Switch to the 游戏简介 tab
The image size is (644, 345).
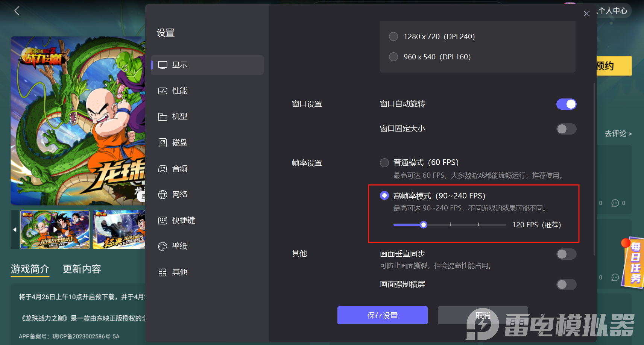pyautogui.click(x=30, y=269)
